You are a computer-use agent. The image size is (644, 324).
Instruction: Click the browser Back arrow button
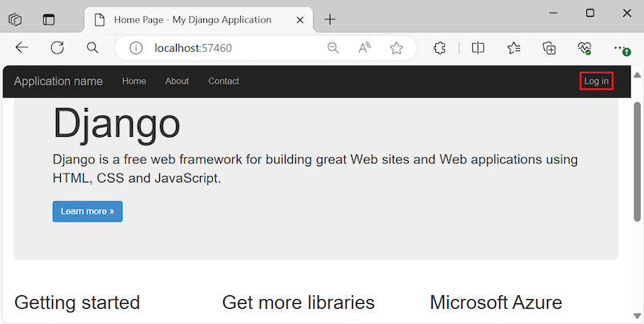tap(22, 48)
